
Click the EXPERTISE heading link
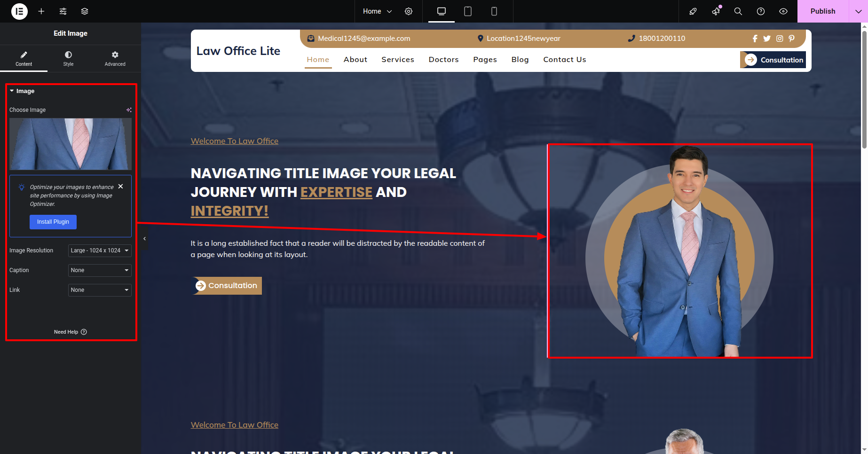pos(337,192)
